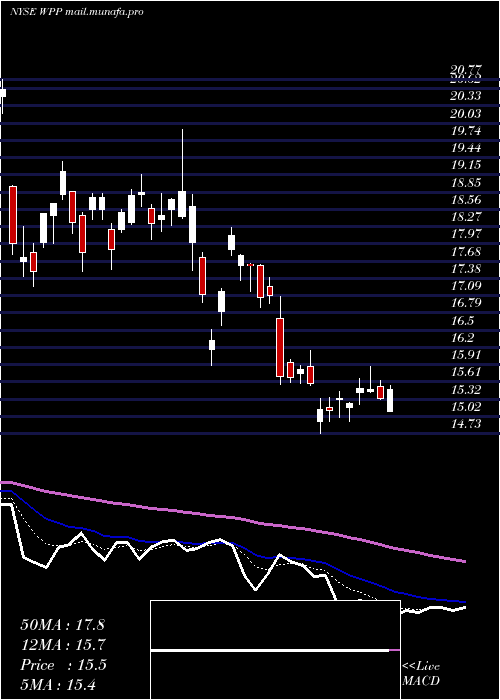The width and height of the screenshot is (500, 700).
Task: Click the 14.73 price axis label
Action: (x=466, y=424)
